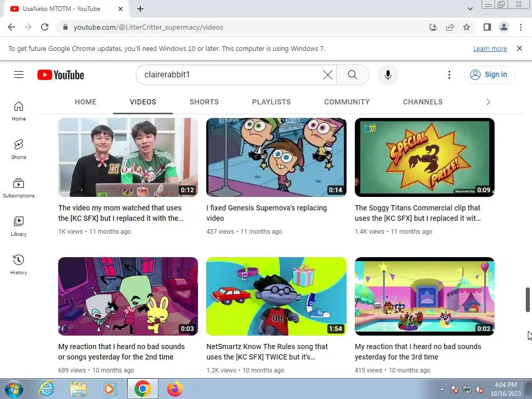
Task: Show more channel tabs with chevron
Action: pos(488,102)
